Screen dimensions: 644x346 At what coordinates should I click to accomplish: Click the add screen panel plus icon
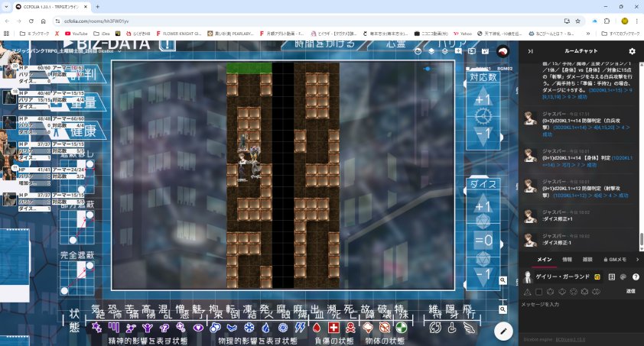pos(458,51)
